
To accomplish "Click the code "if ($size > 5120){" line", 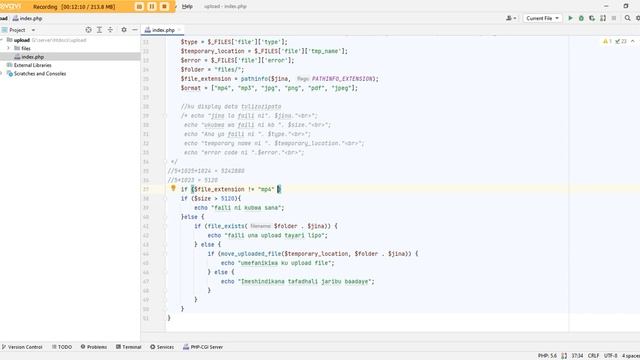I will point(211,198).
